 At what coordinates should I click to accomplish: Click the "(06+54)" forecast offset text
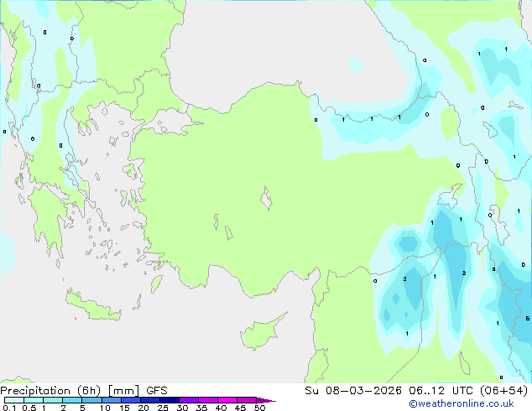[504, 391]
